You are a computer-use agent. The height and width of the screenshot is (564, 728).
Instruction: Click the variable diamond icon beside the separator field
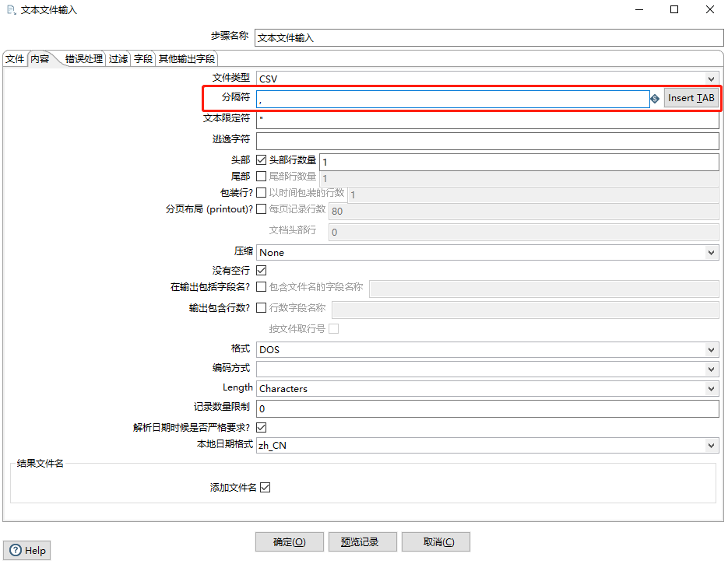click(x=655, y=99)
